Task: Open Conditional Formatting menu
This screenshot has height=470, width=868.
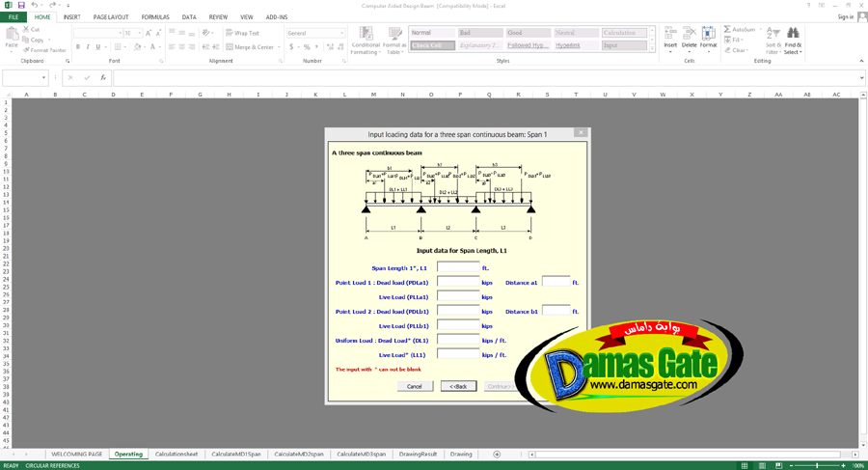Action: pos(366,41)
